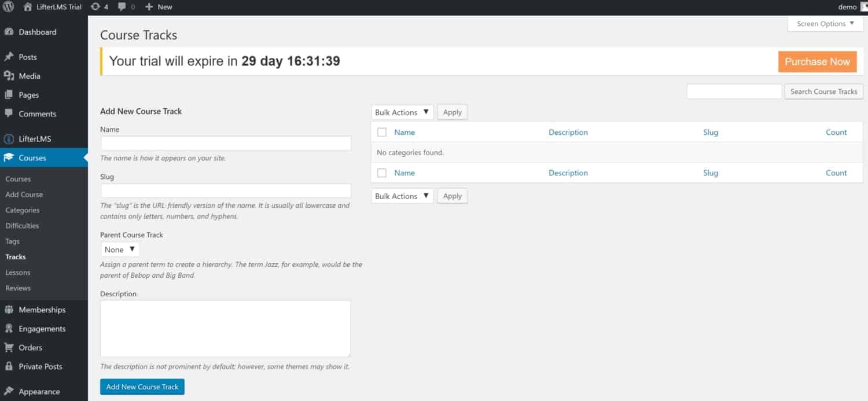Click the Count link in table footer

(x=836, y=172)
